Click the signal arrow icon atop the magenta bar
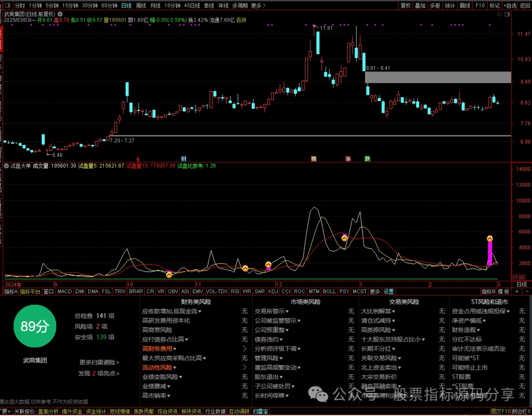The width and height of the screenshot is (532, 416). [490, 239]
